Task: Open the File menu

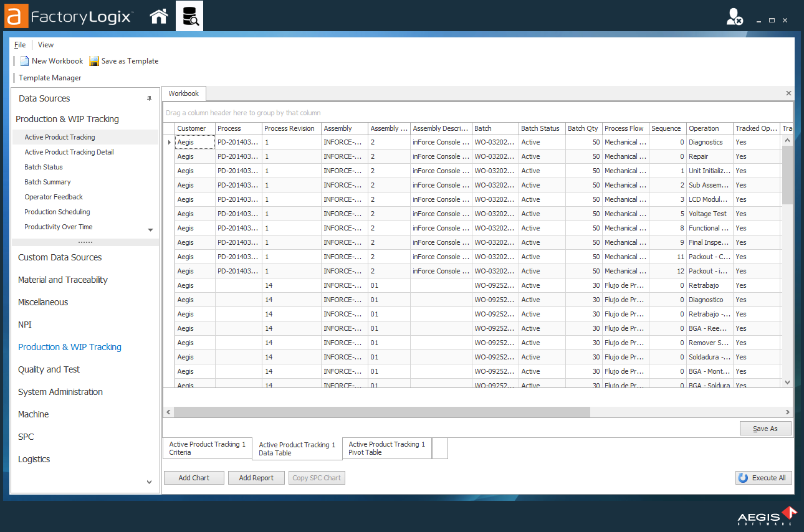Action: [19, 44]
